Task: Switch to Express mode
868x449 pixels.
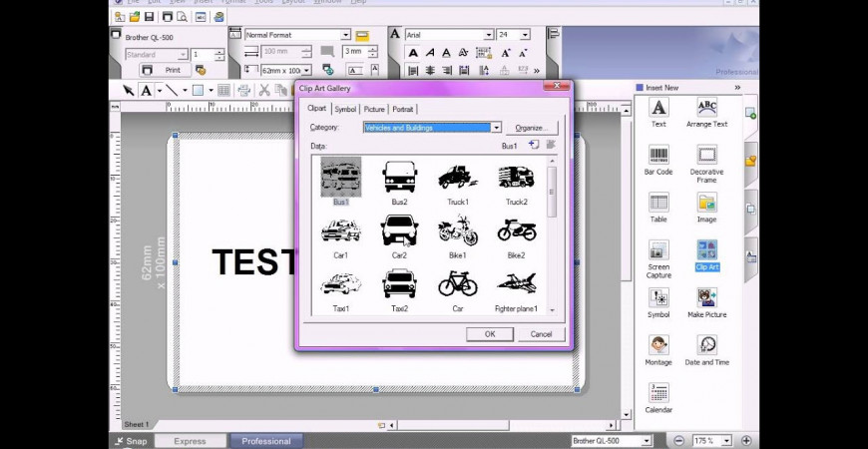Action: (190, 441)
